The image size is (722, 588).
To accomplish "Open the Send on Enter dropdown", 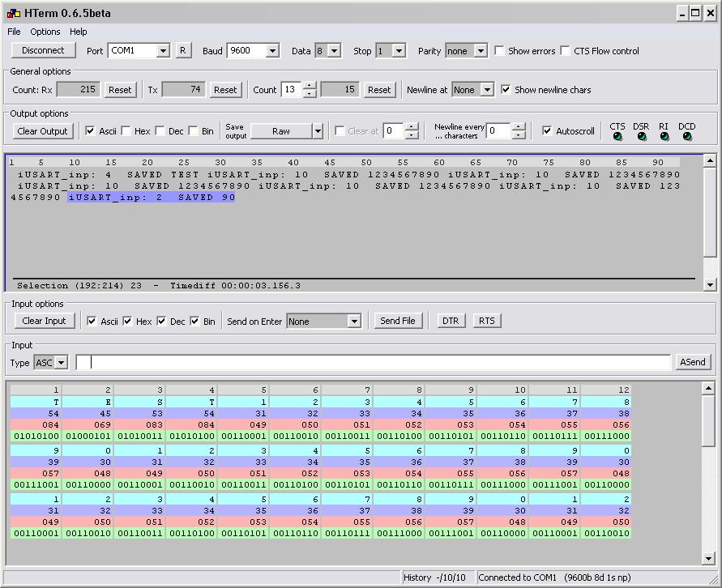I will 354,322.
